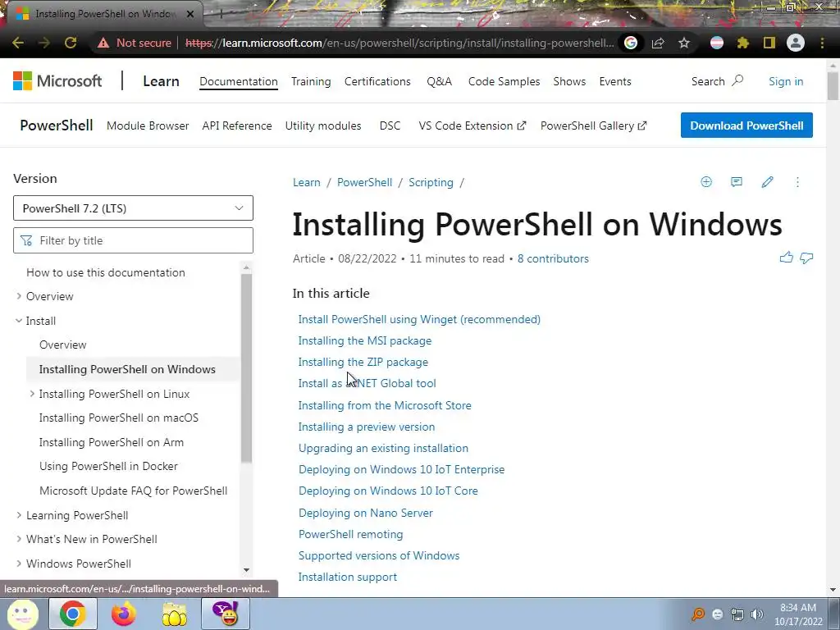The width and height of the screenshot is (840, 630).
Task: Select Using PowerShell in Docker item
Action: coord(108,466)
